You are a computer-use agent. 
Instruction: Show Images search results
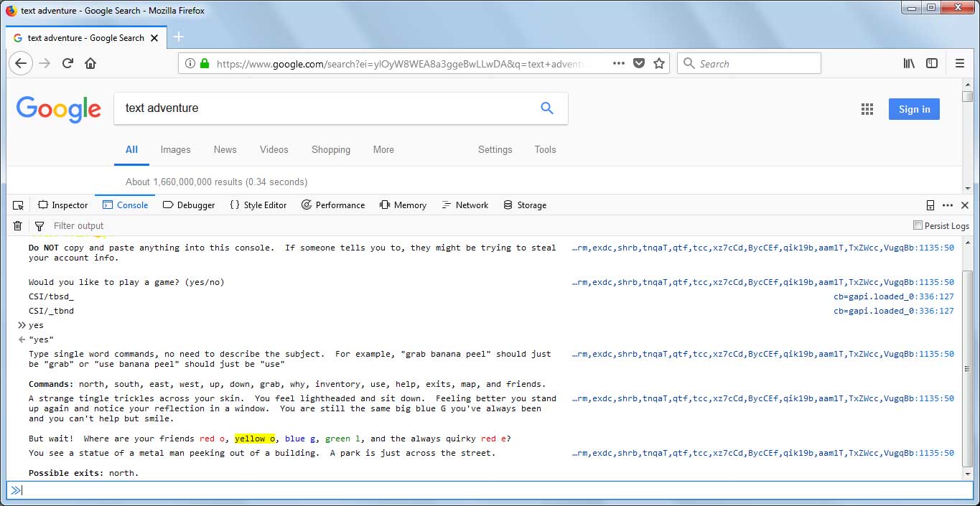click(x=176, y=149)
